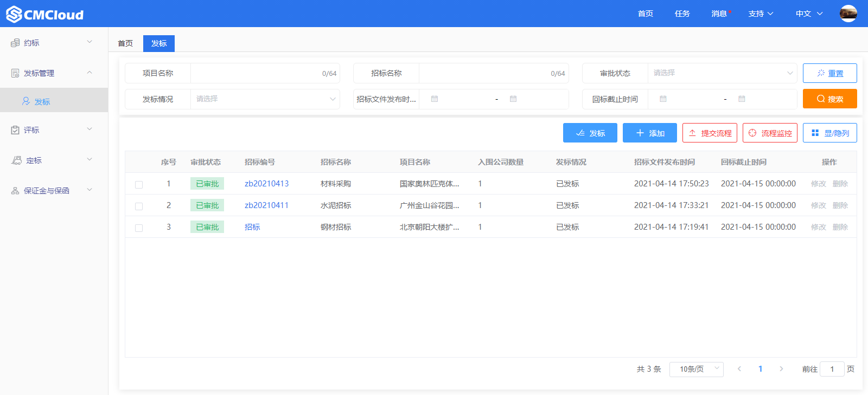Click the 已审批 status tag in row 1
868x395 pixels.
point(207,184)
